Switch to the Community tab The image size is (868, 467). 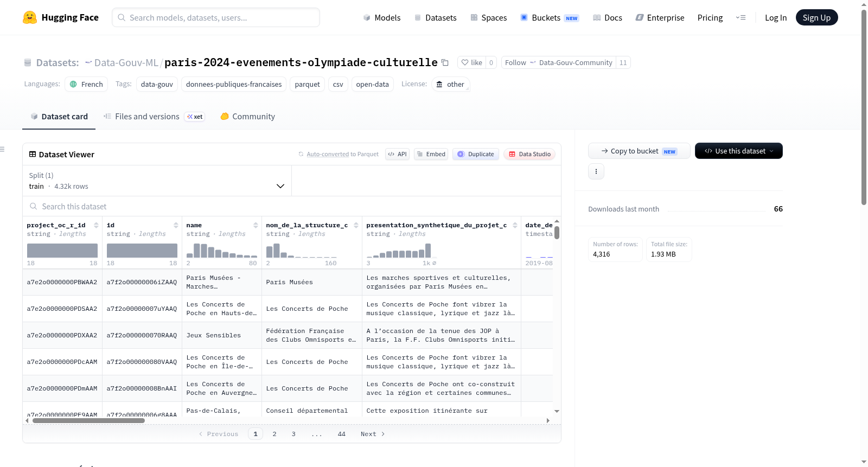(x=247, y=116)
